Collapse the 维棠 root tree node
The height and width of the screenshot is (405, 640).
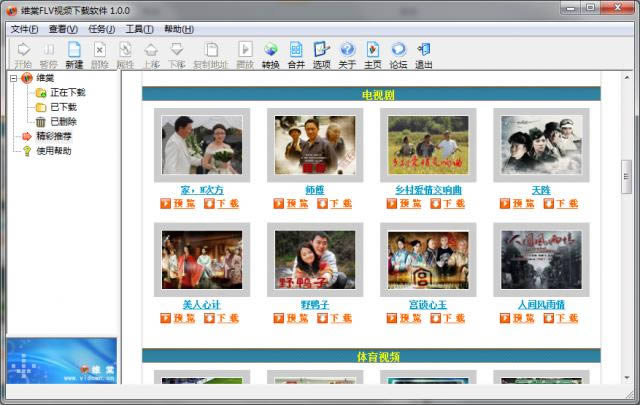click(x=13, y=78)
